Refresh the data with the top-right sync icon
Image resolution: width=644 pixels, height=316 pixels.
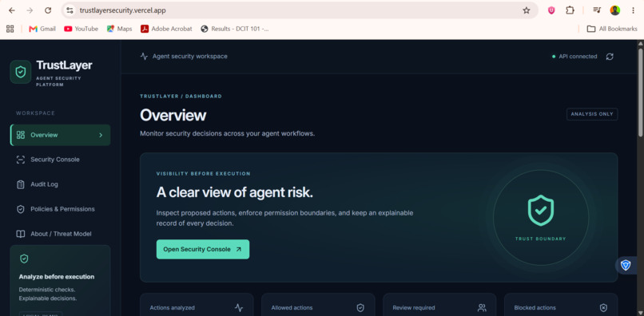(610, 56)
